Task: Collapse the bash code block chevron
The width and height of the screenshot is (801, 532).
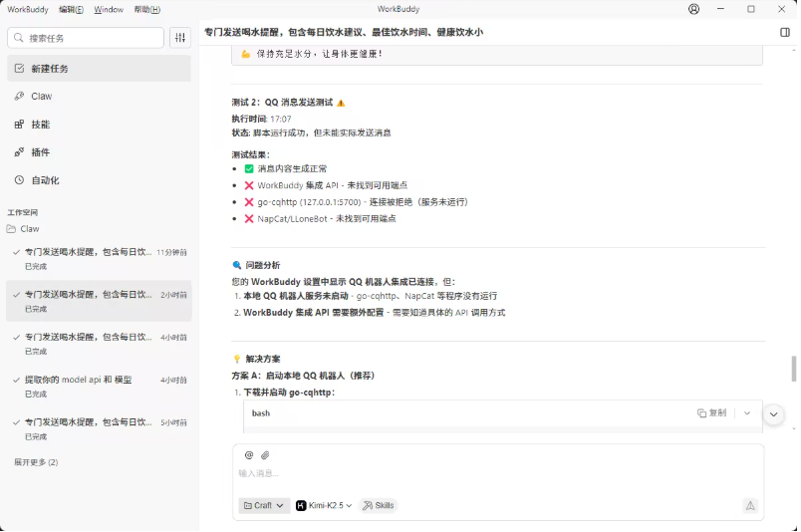Action: pos(747,412)
